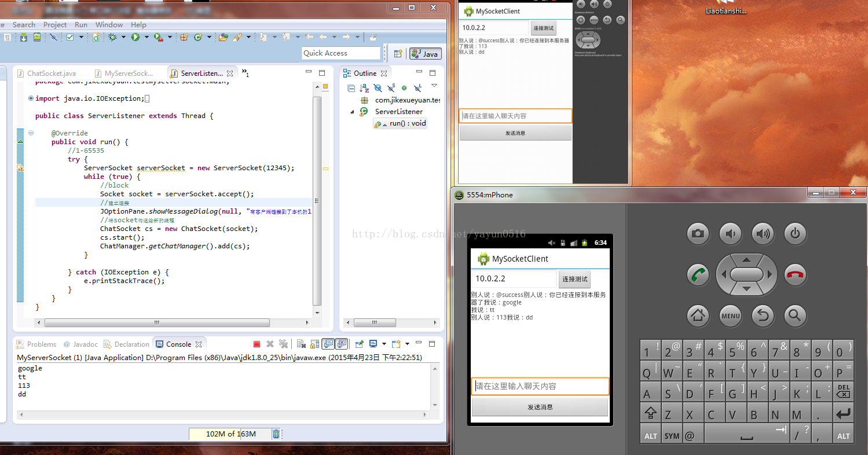The image size is (868, 455).
Task: Open the External Tools dropdown arrow
Action: pyautogui.click(x=169, y=37)
